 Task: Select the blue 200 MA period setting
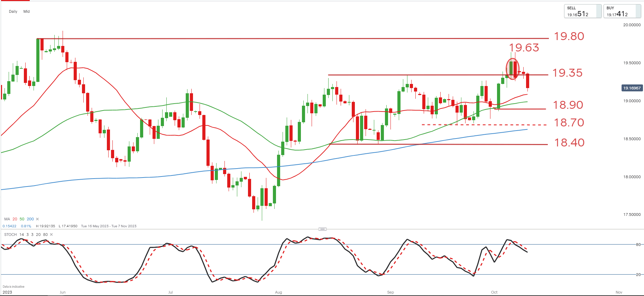coord(30,219)
